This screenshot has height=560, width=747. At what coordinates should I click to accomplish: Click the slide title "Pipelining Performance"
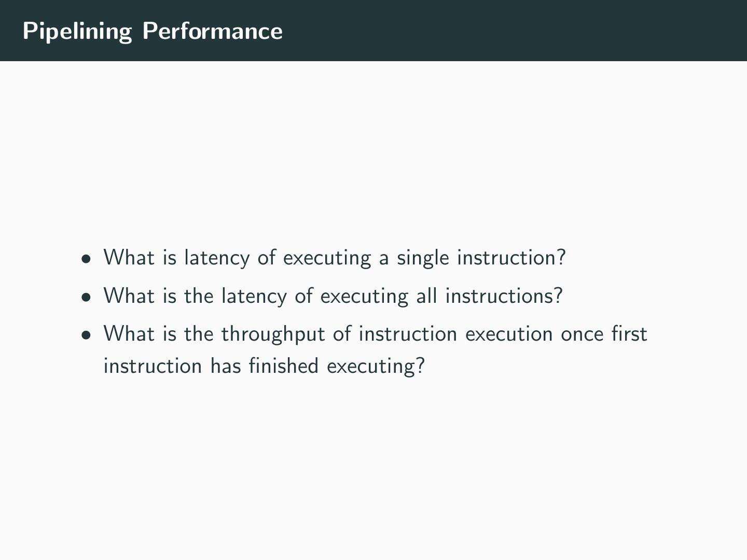coord(153,31)
